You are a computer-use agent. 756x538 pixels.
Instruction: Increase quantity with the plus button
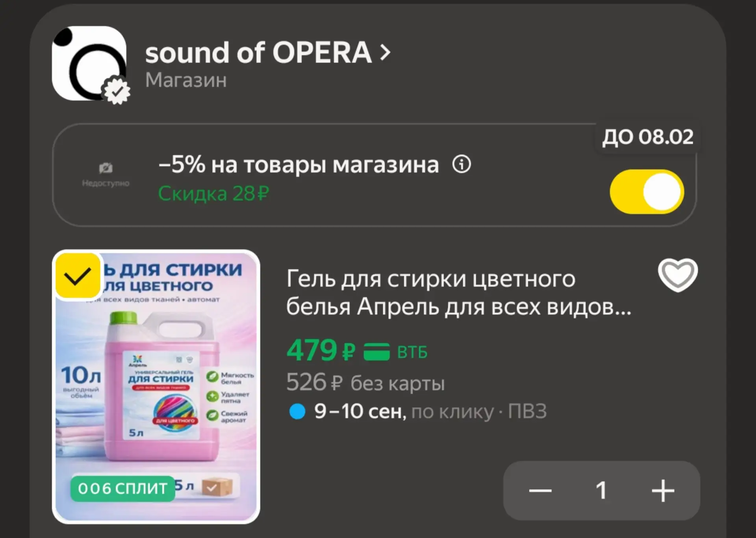click(x=663, y=491)
